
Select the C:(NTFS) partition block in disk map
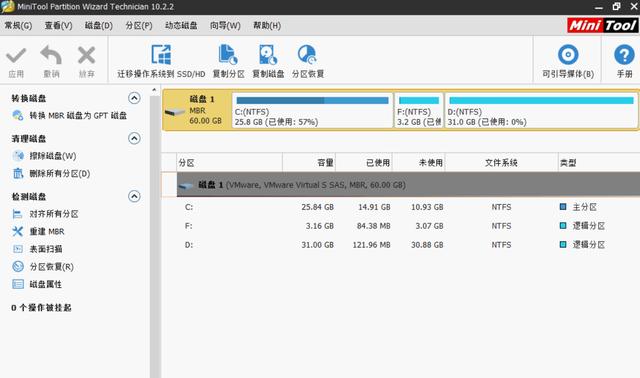[312, 110]
